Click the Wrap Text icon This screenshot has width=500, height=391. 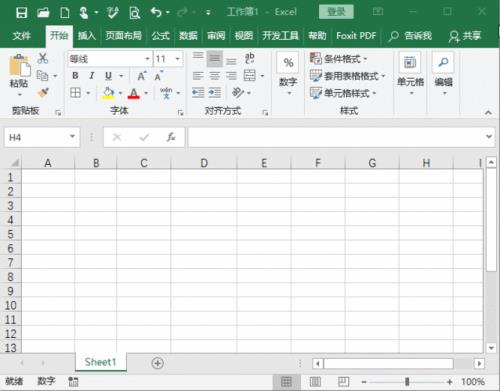point(250,58)
